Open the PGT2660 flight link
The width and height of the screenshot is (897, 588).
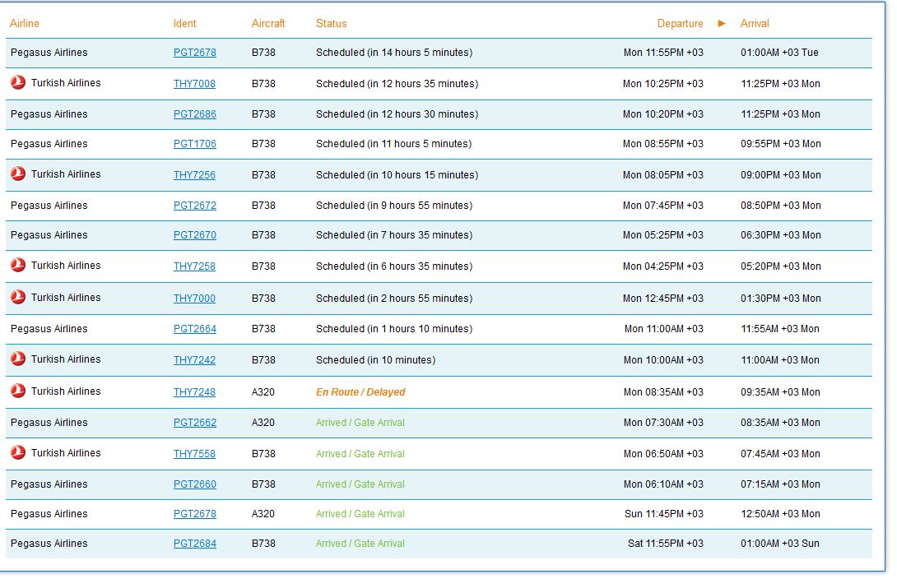(195, 484)
